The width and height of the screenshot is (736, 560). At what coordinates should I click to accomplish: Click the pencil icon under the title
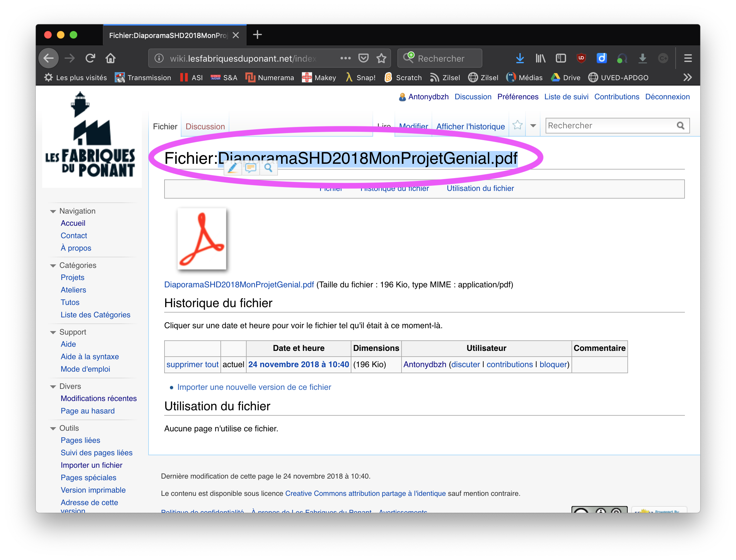click(x=233, y=168)
